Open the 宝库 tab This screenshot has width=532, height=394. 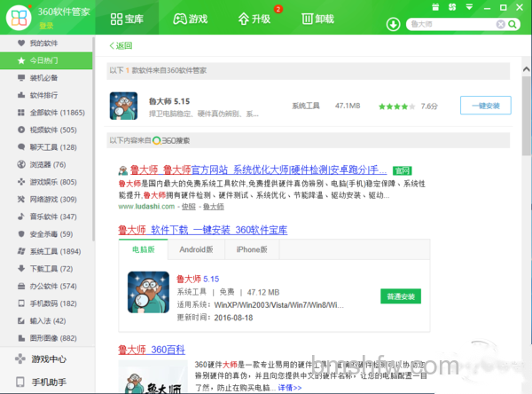(127, 19)
